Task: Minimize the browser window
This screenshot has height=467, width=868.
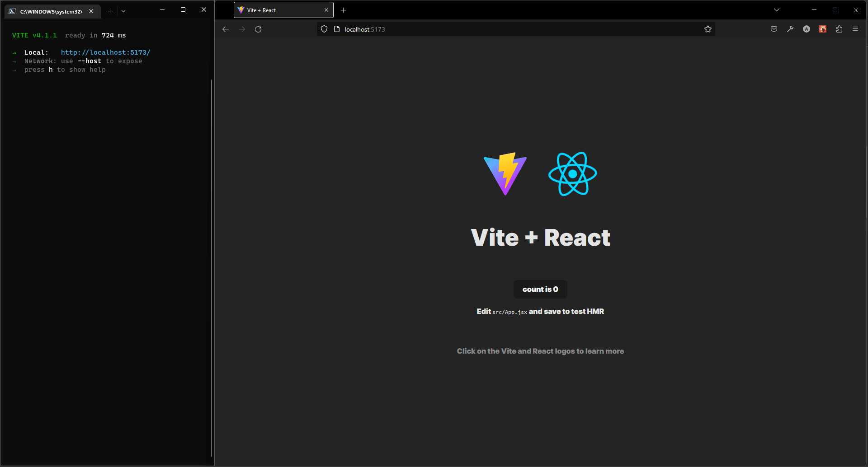Action: coord(814,10)
